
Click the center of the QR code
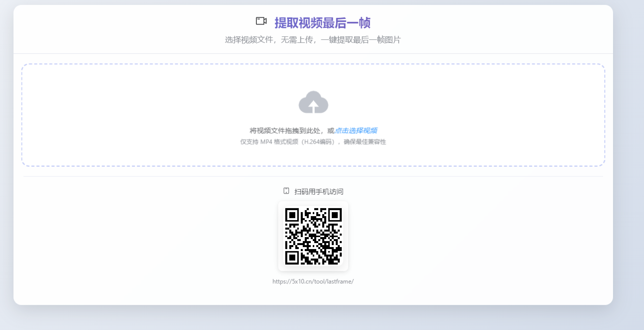pos(313,236)
